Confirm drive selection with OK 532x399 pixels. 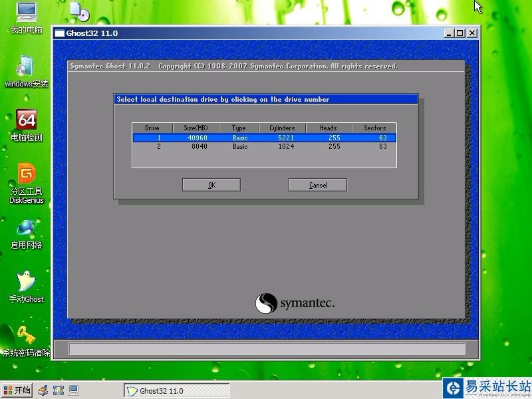tap(211, 185)
